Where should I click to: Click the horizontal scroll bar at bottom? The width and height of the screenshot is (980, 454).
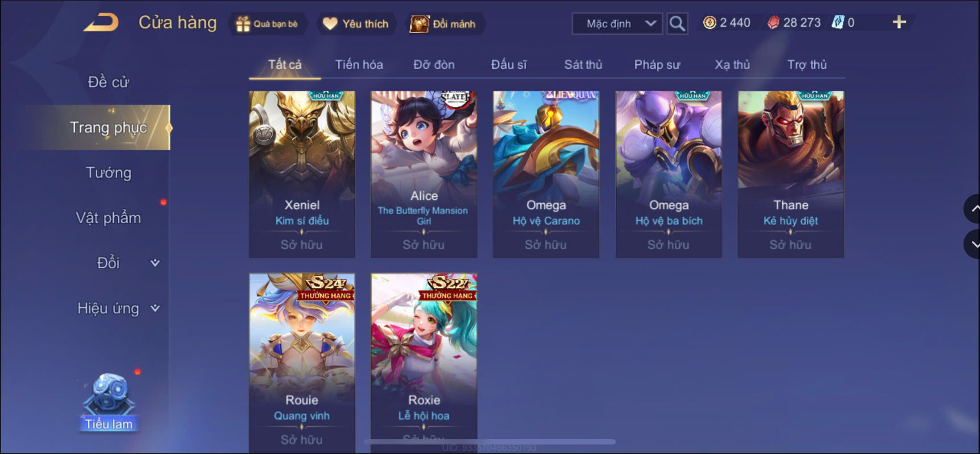[x=490, y=441]
